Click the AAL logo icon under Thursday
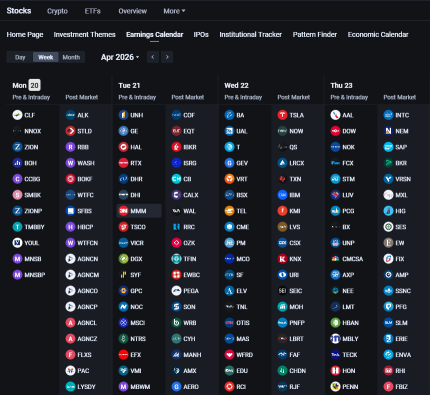The image size is (430, 395). tap(335, 115)
